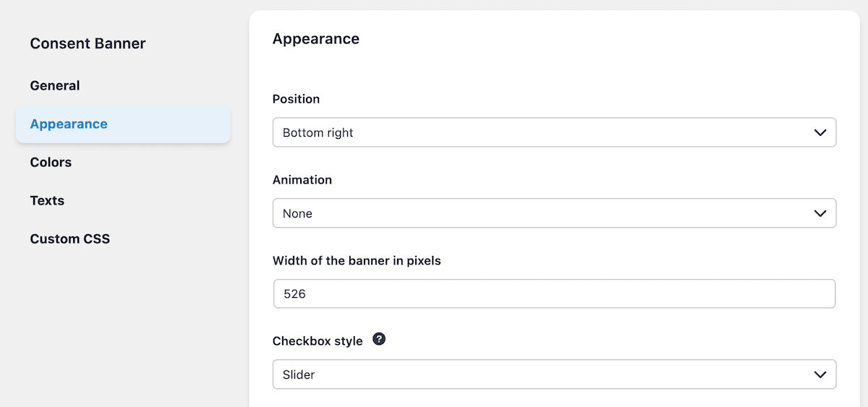868x407 pixels.
Task: Click the Position field label
Action: 296,99
